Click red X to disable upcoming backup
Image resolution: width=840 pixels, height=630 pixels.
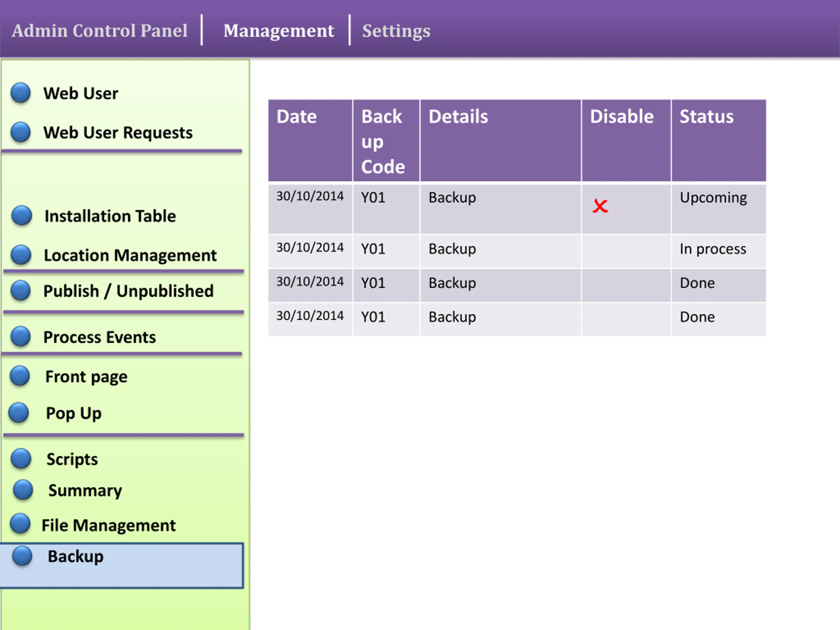(x=600, y=206)
